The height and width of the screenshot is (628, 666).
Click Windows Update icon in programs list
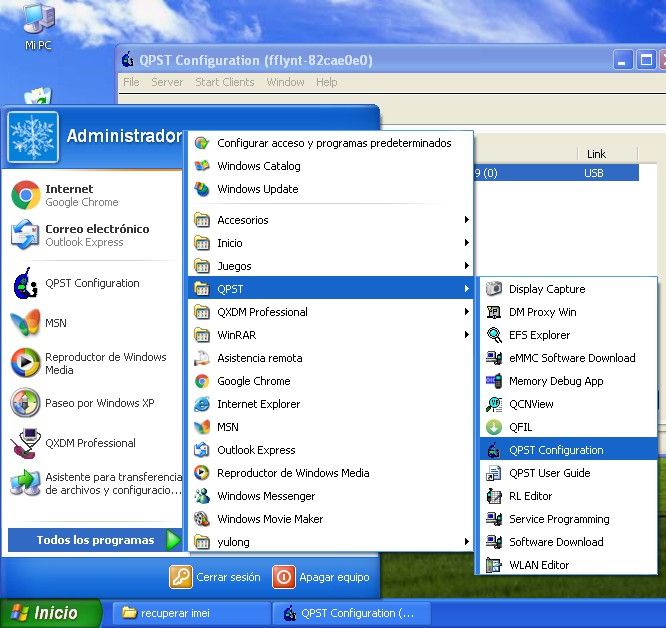tap(202, 189)
